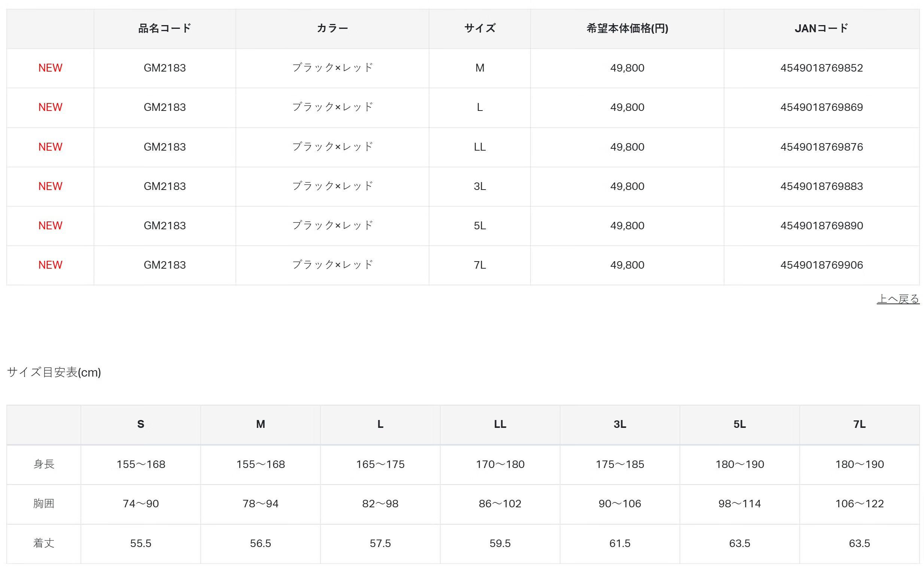The height and width of the screenshot is (574, 924).
Task: Click JAN code 4549018769906
Action: 821,265
